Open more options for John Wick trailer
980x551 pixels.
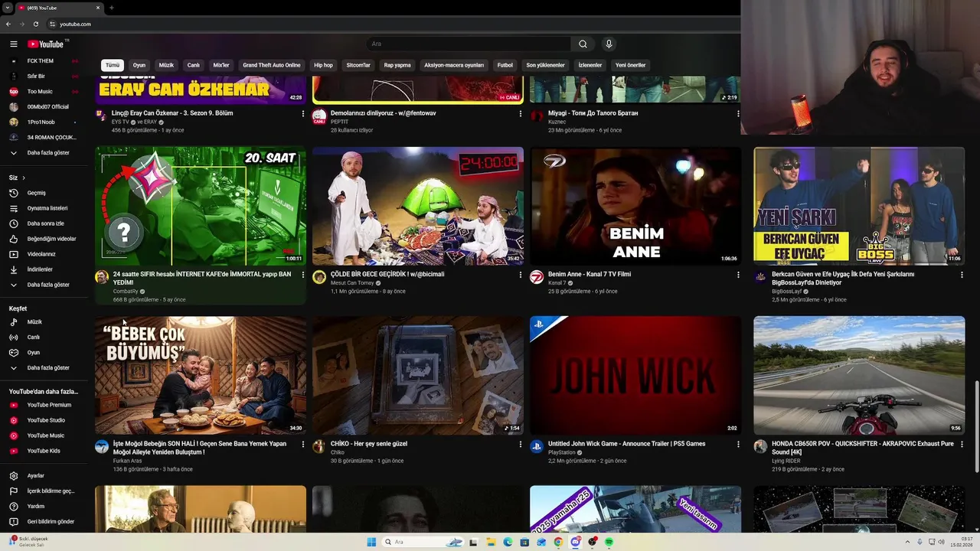pos(738,444)
